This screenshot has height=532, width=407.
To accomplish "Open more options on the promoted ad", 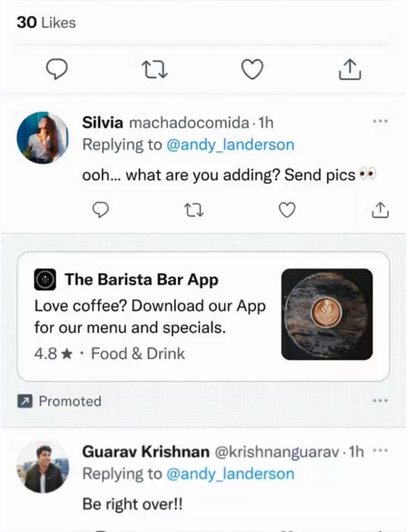I will point(380,401).
